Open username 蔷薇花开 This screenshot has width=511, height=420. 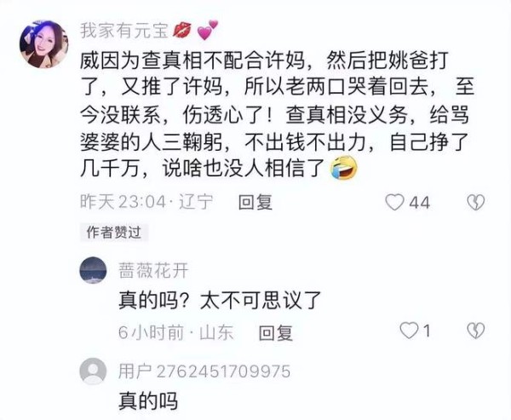[x=153, y=271]
